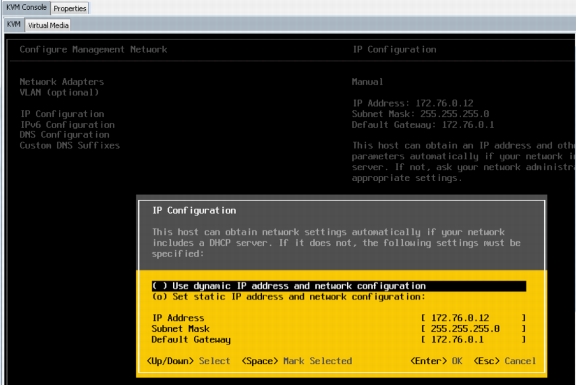Switch to the KVM Console tab
The height and width of the screenshot is (387, 578).
tap(26, 7)
